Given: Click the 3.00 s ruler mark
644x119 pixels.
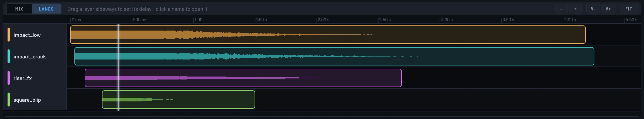Looking at the screenshot, I should pyautogui.click(x=447, y=20).
